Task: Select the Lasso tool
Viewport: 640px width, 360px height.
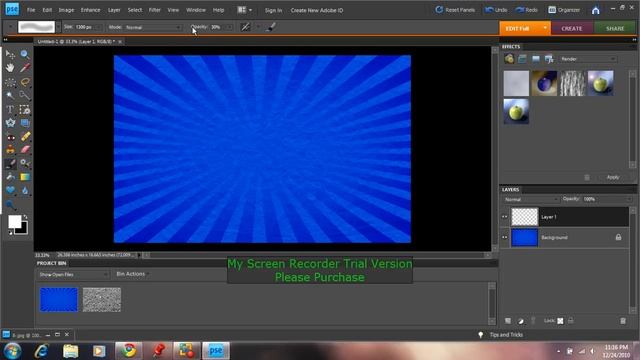Action: 25,82
